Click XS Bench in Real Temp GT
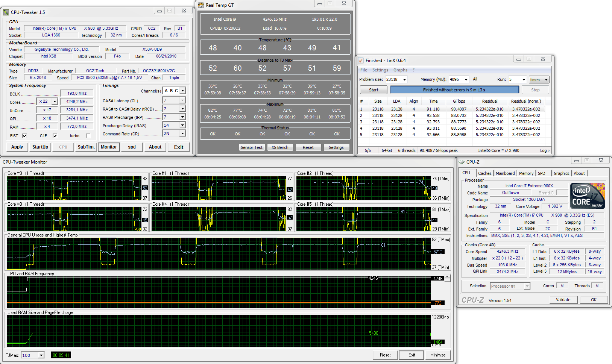The image size is (612, 364). 280,147
